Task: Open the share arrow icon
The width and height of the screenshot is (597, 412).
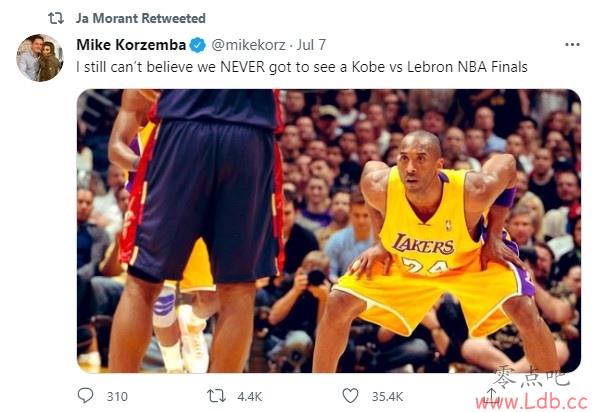Action: 492,396
